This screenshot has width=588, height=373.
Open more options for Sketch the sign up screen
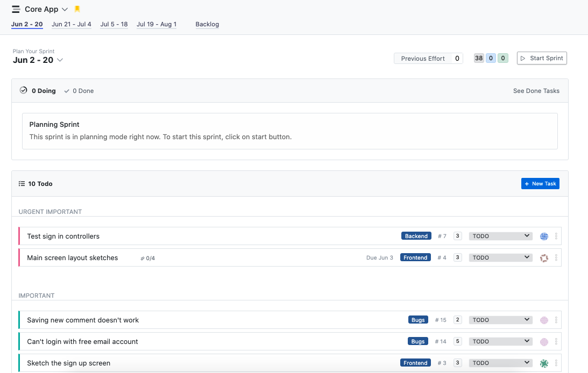coord(556,363)
